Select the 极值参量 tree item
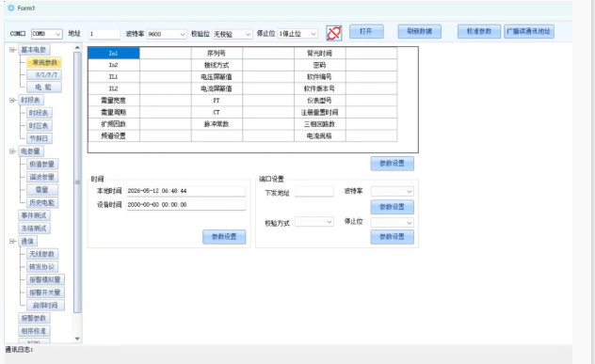The height and width of the screenshot is (364, 595). pos(42,165)
